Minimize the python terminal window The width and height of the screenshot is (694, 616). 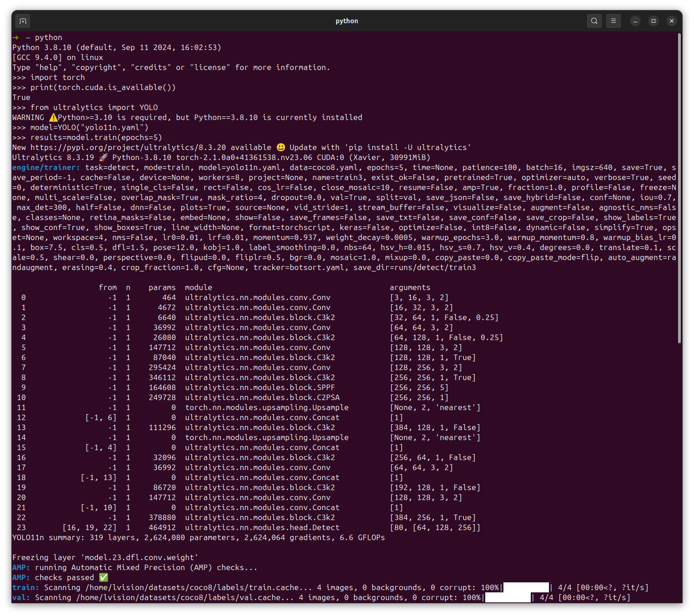635,21
